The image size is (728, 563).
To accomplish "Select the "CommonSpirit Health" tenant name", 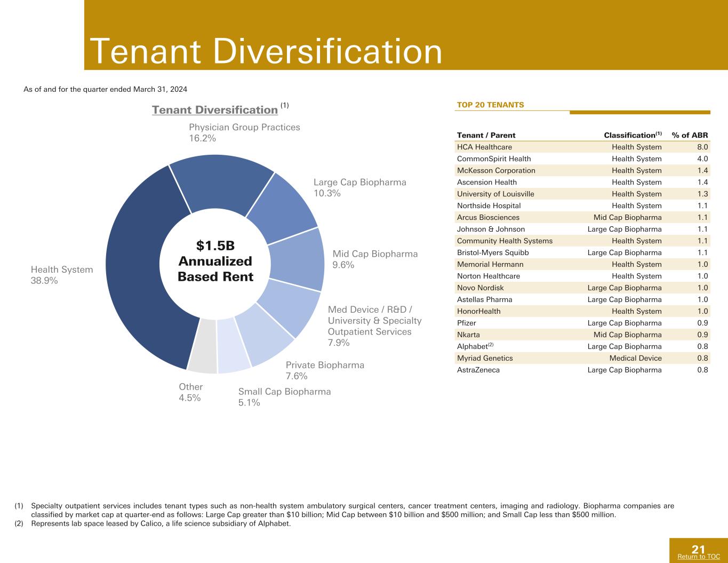I will coord(494,158).
